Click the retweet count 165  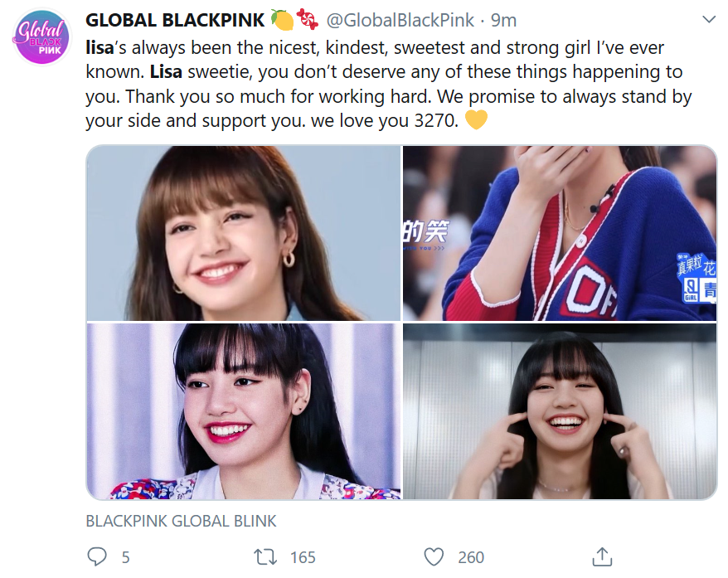[303, 557]
